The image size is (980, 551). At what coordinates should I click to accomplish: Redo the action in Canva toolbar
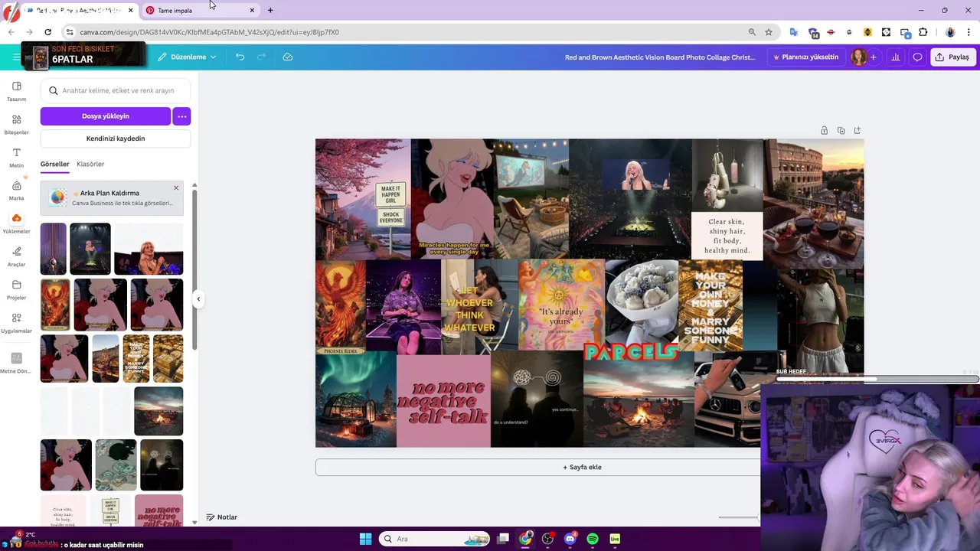point(261,57)
